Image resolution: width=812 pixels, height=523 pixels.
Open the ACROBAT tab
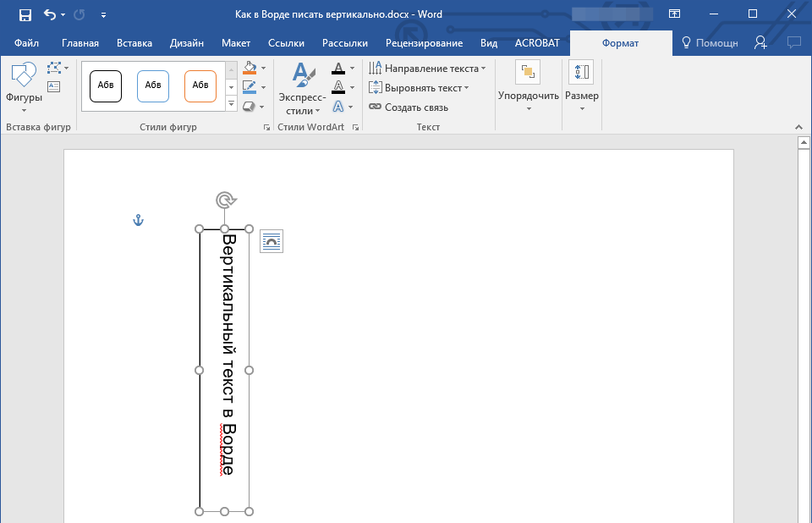(x=537, y=43)
